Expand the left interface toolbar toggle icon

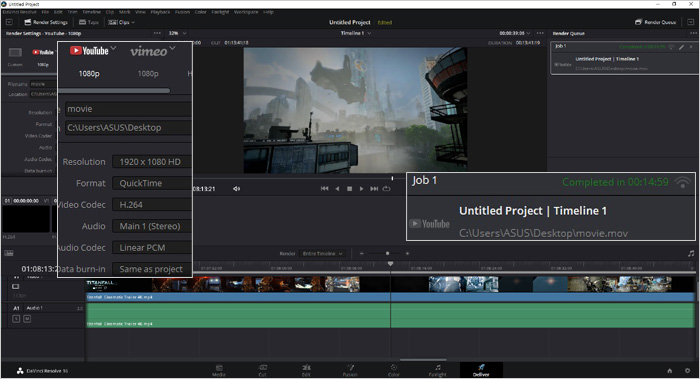pyautogui.click(x=9, y=22)
